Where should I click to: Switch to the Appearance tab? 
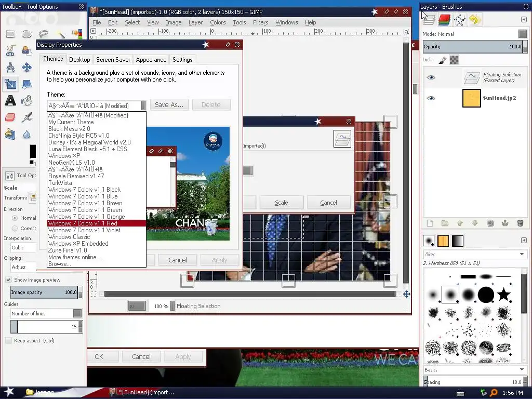pos(151,60)
